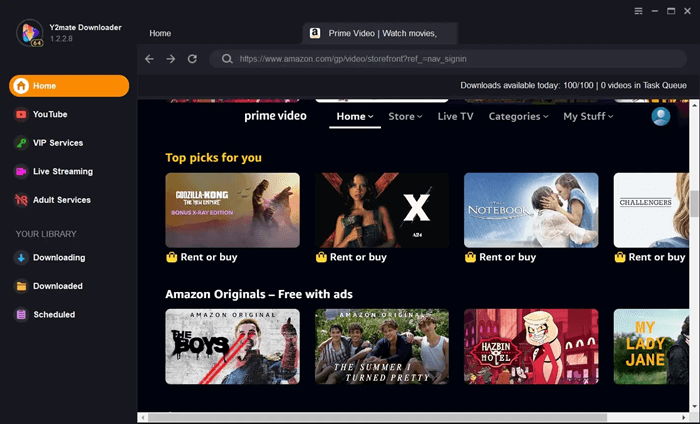Open the My Lady Jane thumbnail
Viewport: 700px width, 424px height.
point(651,347)
